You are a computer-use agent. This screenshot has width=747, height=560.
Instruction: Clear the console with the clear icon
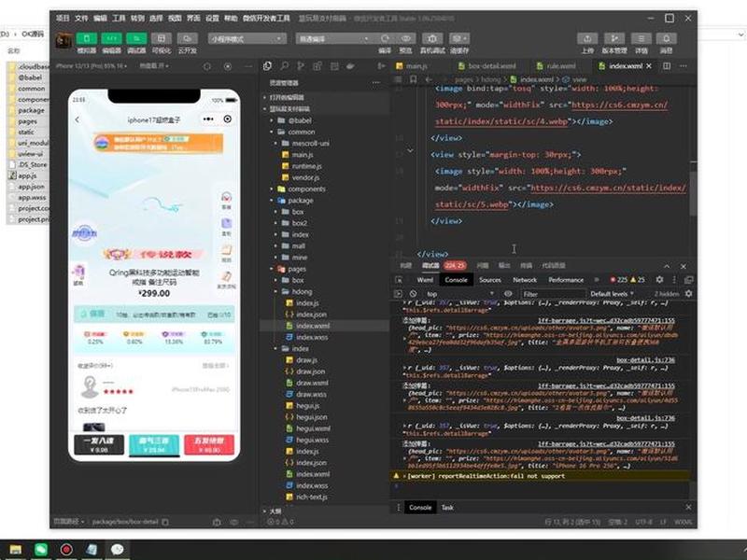413,294
